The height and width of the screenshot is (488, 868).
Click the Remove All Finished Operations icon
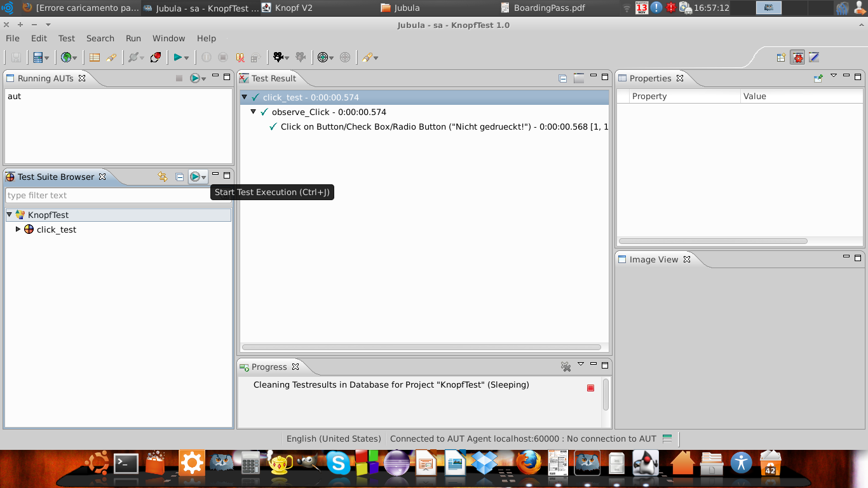[x=566, y=367]
